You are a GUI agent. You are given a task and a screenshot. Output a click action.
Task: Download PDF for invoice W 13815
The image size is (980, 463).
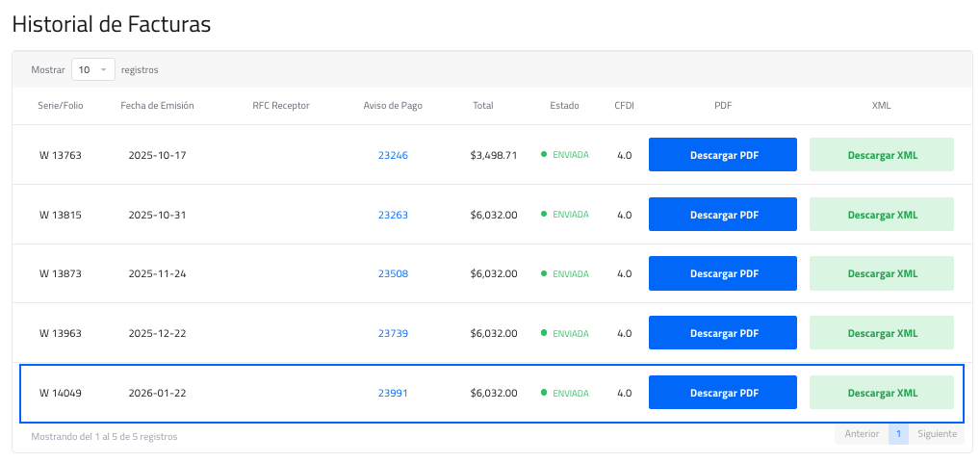(722, 215)
